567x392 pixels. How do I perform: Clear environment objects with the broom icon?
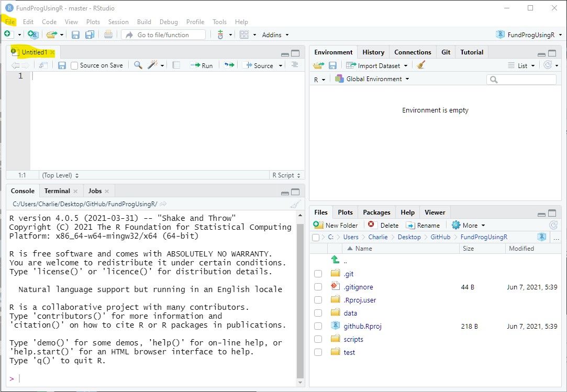pos(420,65)
